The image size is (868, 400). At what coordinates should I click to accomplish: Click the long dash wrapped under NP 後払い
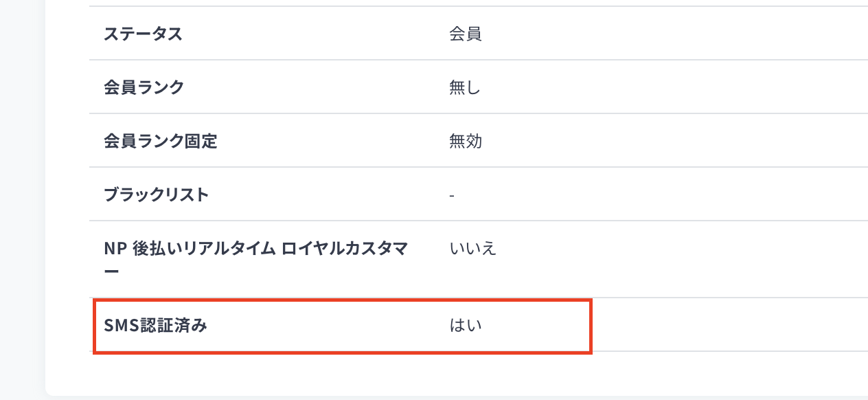coord(111,271)
